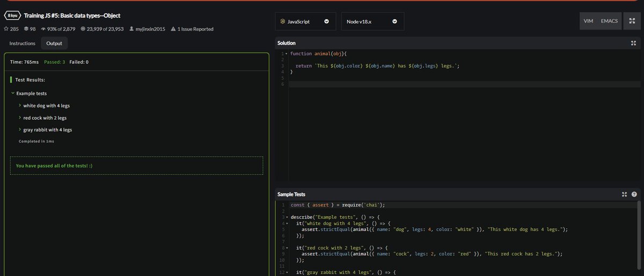Image resolution: width=644 pixels, height=276 pixels.
Task: Expand the Sample Tests panel icon
Action: 624,194
